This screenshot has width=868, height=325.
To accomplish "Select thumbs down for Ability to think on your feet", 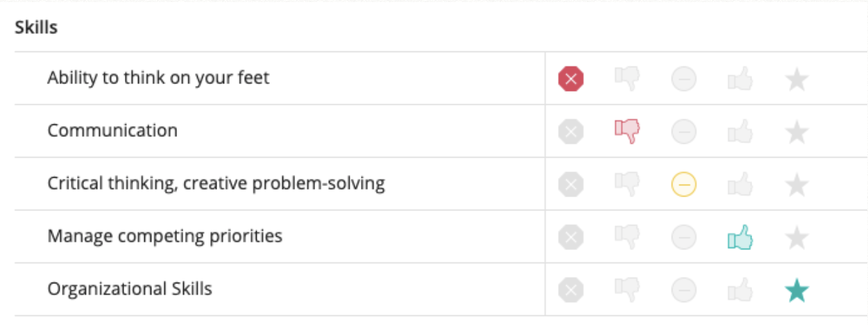I will pos(627,78).
